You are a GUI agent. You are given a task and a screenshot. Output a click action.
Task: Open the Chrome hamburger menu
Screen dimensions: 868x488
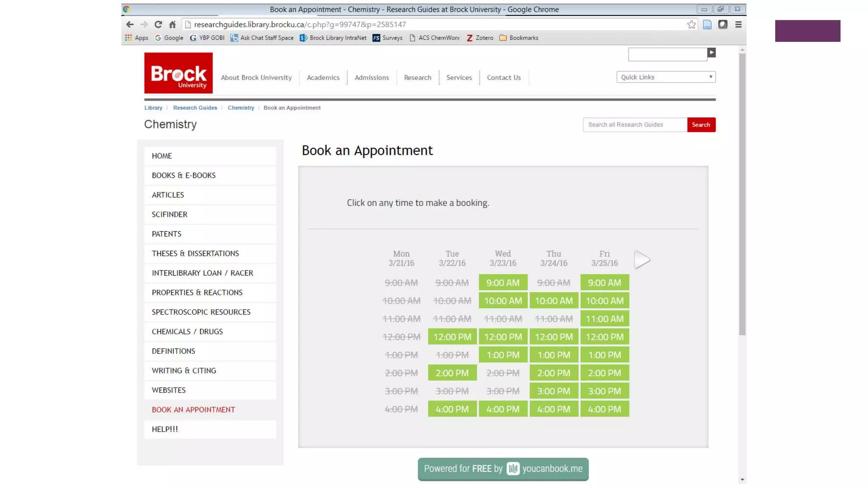(x=738, y=25)
